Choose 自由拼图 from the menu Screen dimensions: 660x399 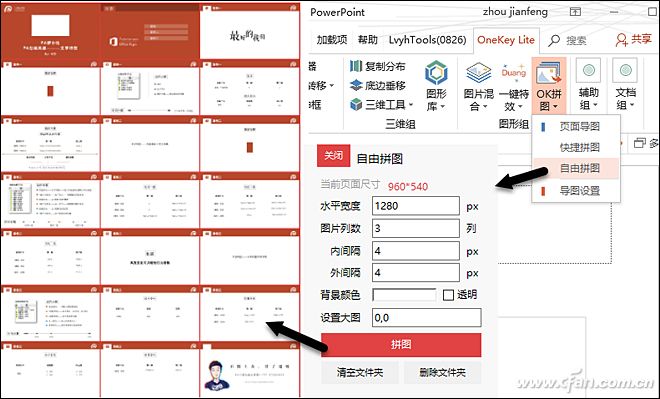point(576,168)
